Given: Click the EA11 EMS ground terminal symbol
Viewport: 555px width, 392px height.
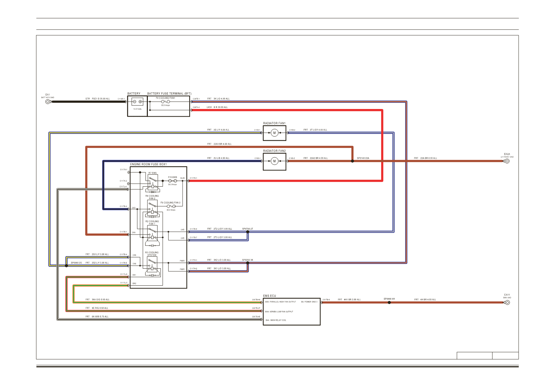Looking at the screenshot, I should 507,303.
